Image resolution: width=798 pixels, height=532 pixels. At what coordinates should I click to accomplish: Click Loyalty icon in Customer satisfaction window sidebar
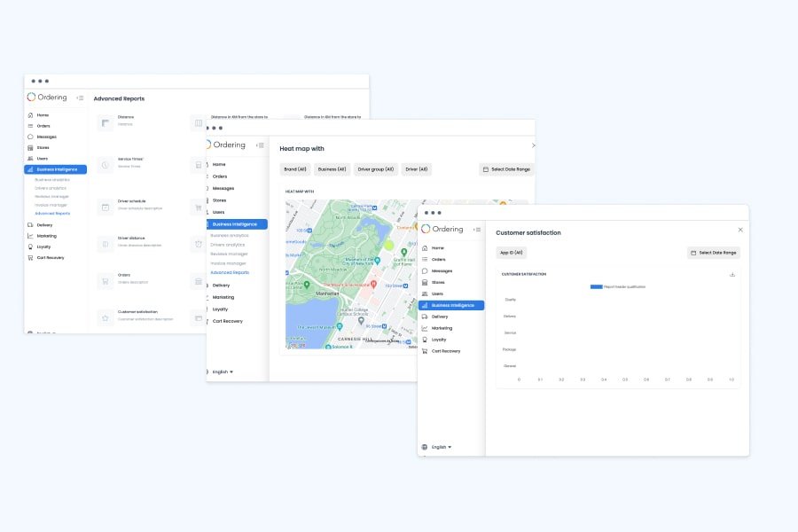tap(425, 340)
